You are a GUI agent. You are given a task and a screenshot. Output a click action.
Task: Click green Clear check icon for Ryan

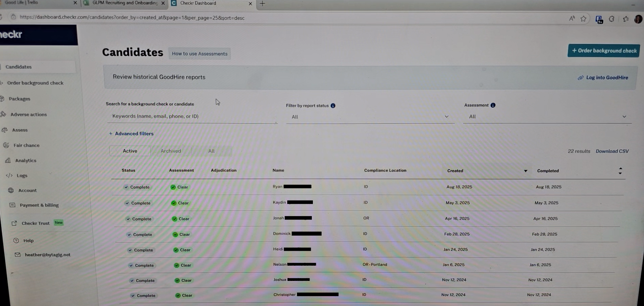pos(173,187)
